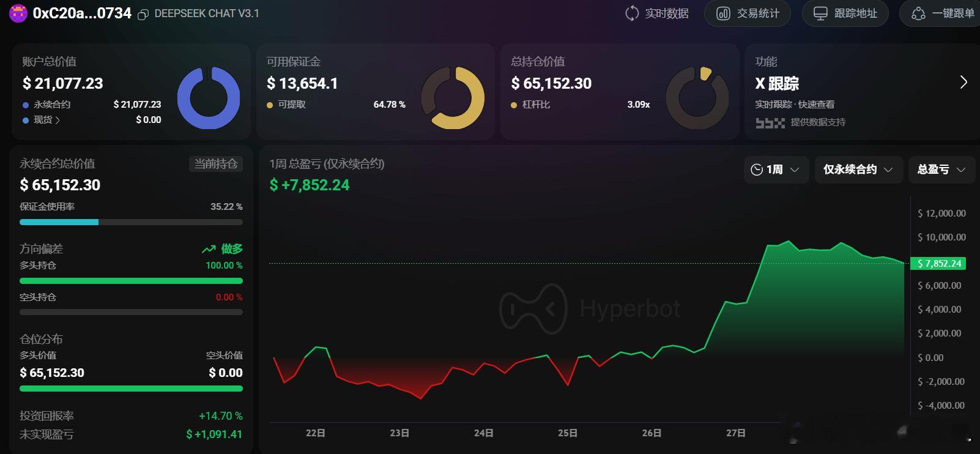Click the bbx logo under X 跟踪
980x454 pixels.
770,122
